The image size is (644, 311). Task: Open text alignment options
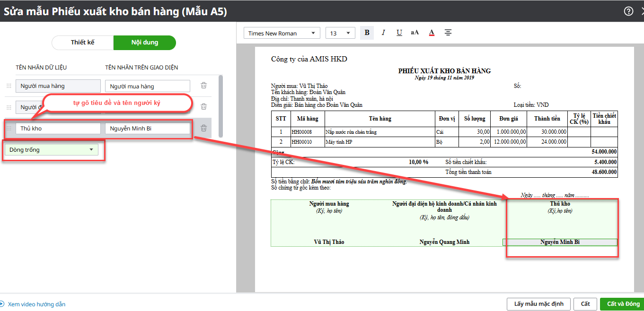(x=448, y=33)
